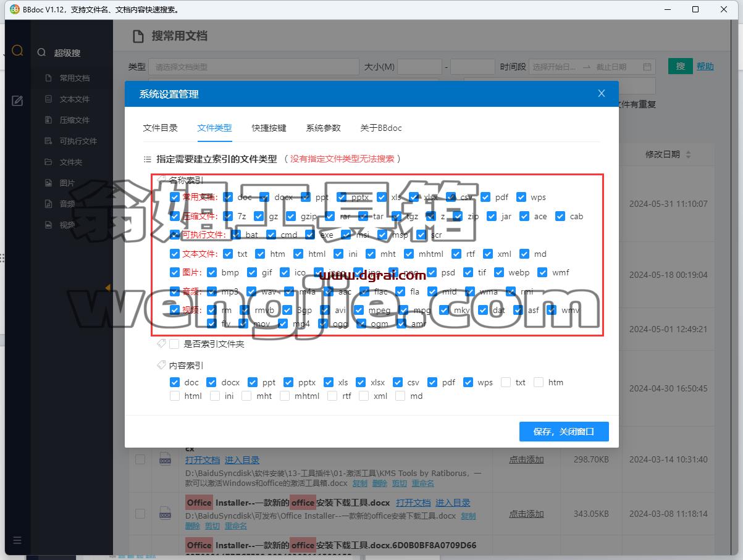Select 可执行文件 in the sidebar
Viewport: 743px width, 560px height.
tap(78, 141)
